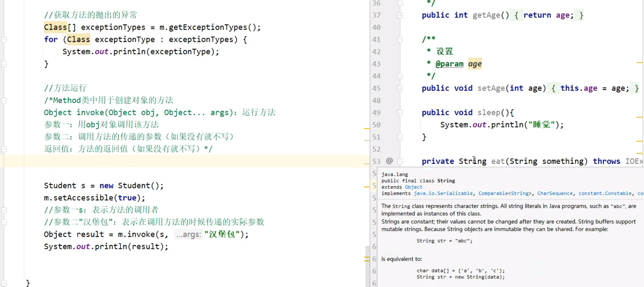This screenshot has height=287, width=644.
Task: Click the '@' annotation gutter icon on line 53
Action: 389,161
